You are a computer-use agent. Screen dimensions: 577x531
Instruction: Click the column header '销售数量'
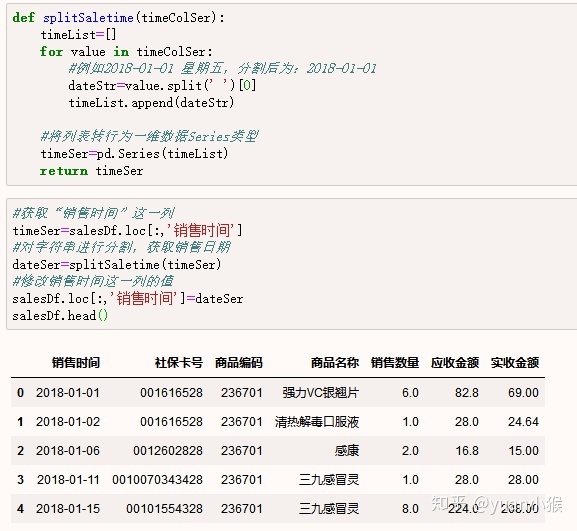click(395, 363)
